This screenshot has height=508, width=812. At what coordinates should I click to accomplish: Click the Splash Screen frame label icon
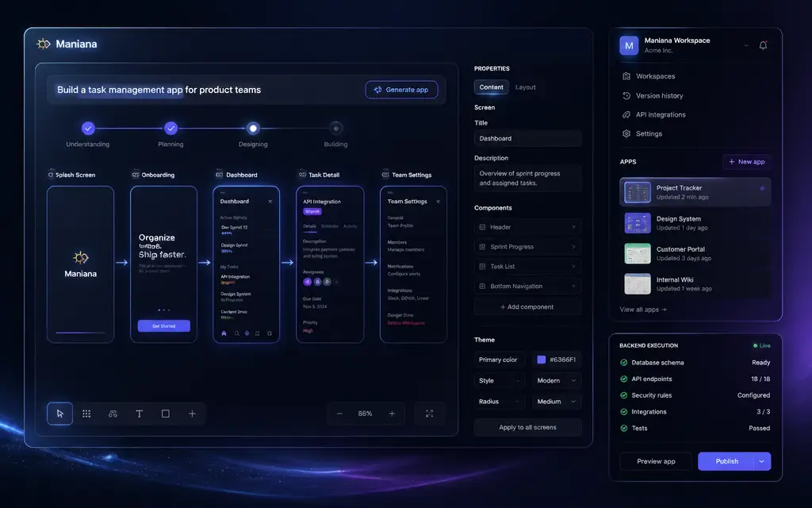point(51,175)
